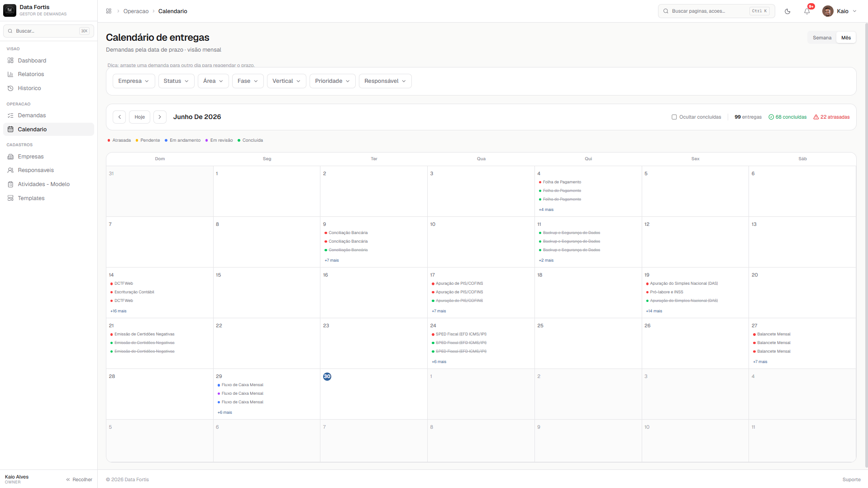Click the Data Fortis logo icon

(10, 10)
